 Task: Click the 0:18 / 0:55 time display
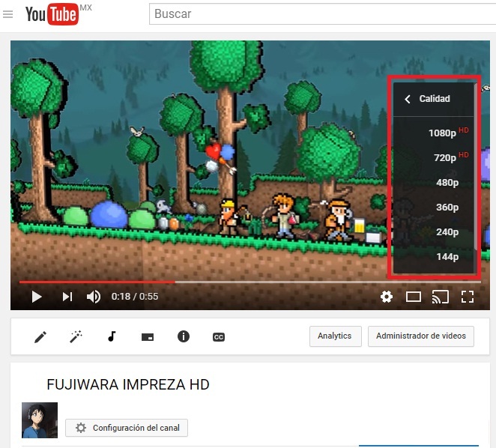pos(135,297)
